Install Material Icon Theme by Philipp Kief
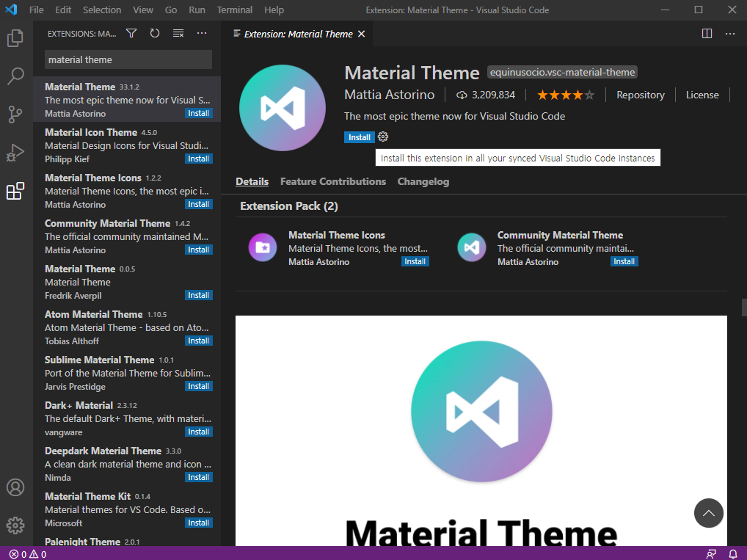 pyautogui.click(x=199, y=159)
